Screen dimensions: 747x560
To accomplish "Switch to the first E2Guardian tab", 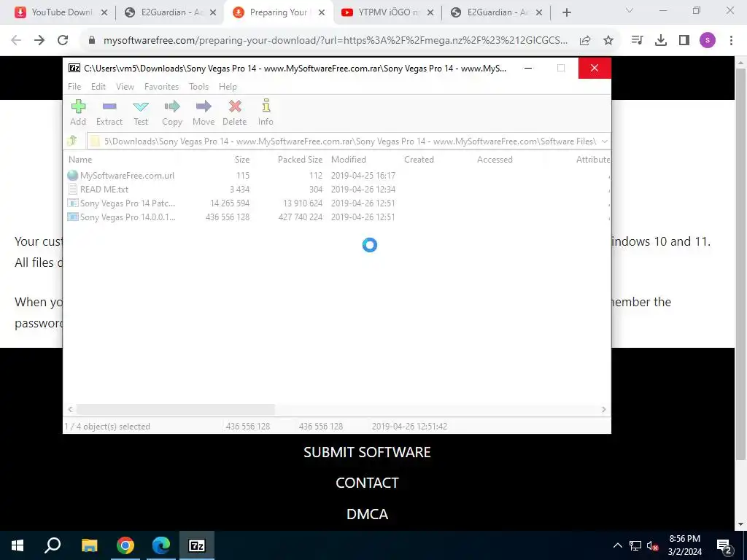I will 169,12.
